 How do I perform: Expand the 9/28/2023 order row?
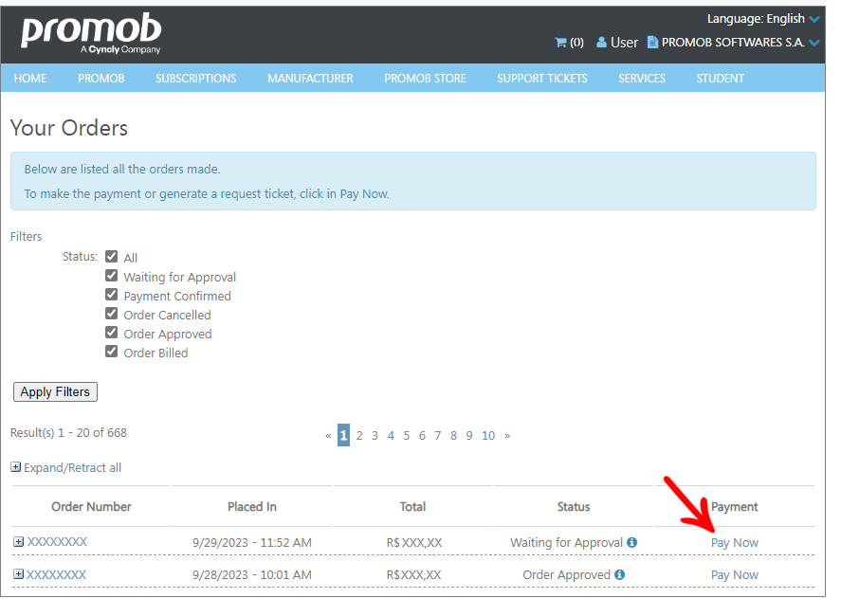[18, 573]
